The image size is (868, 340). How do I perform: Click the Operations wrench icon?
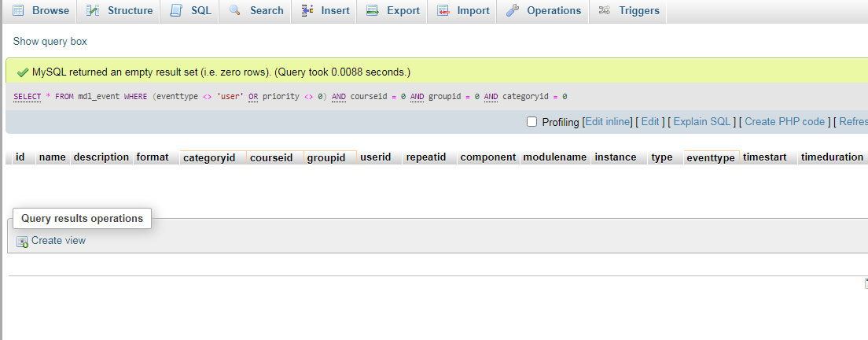click(x=513, y=10)
